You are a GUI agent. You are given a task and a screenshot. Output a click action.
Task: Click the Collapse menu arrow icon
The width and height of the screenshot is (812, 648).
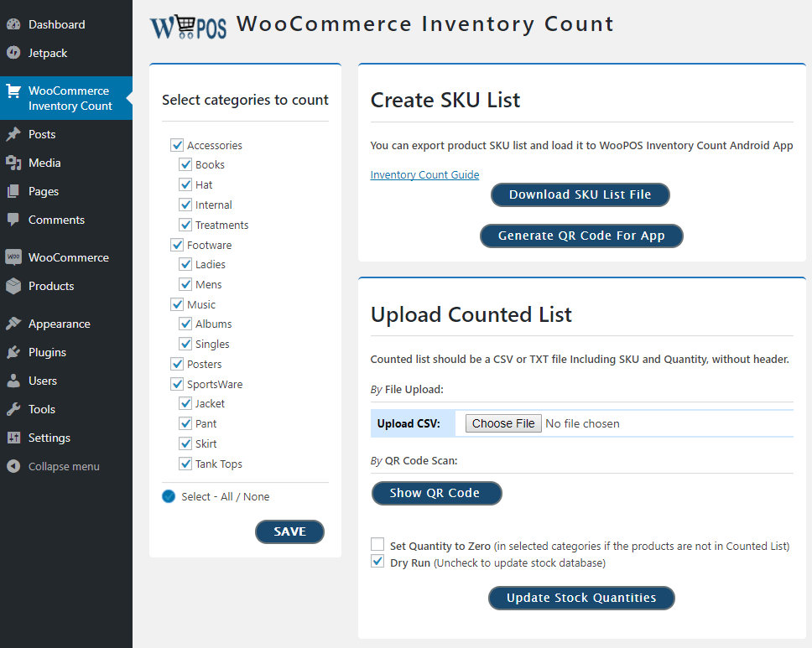13,466
